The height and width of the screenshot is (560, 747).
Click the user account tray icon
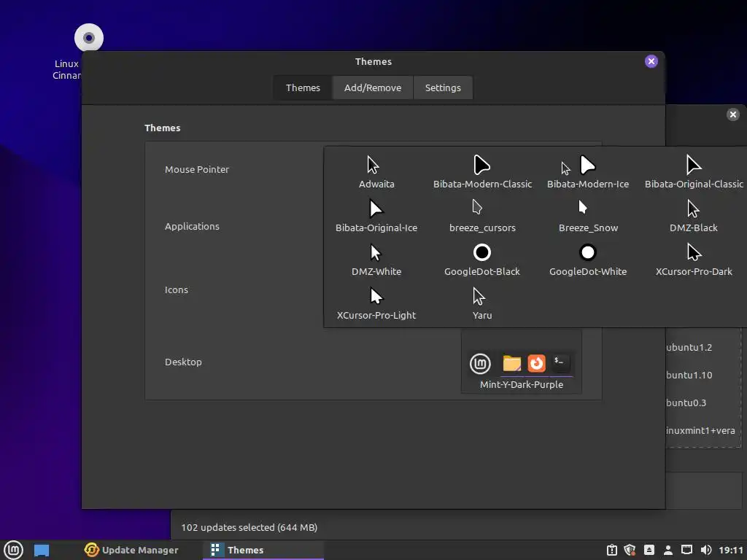click(668, 550)
